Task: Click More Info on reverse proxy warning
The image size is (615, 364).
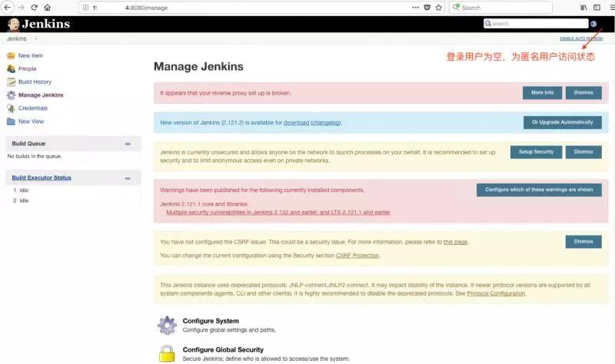Action: tap(542, 93)
